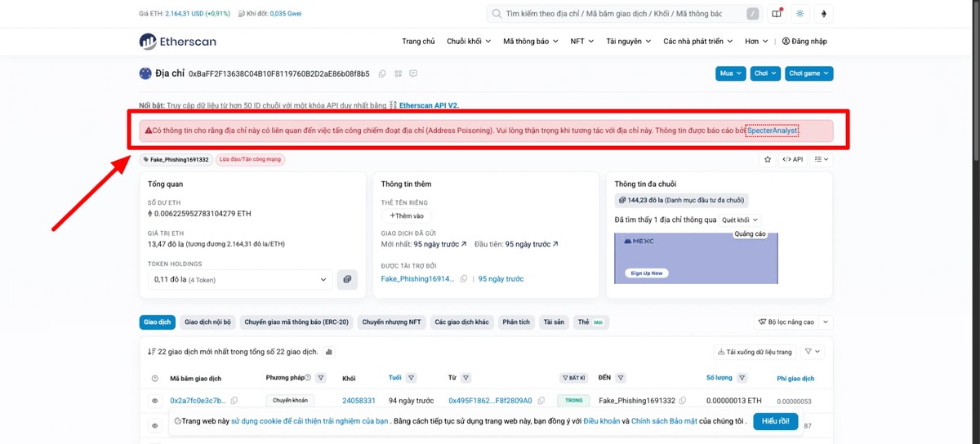Screen dimensions: 980x444
Task: Copy the address to clipboard
Action: (382, 73)
